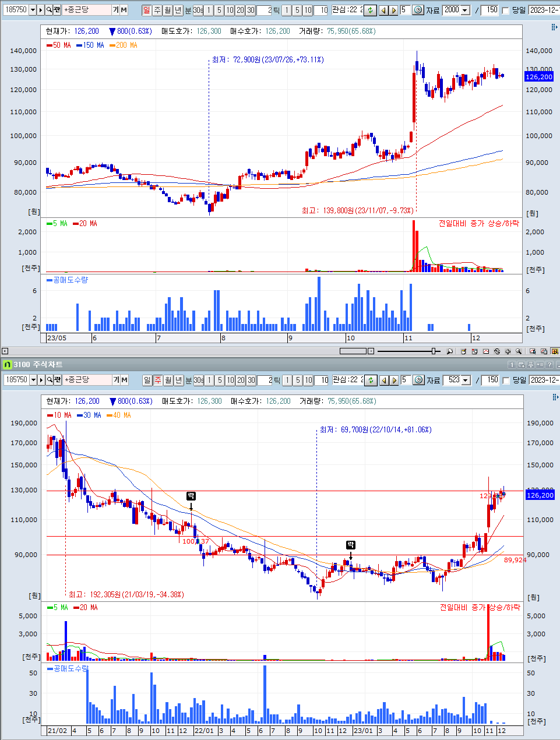Open the 자료 523 dropdown in 3100 주식차트 toolbar
This screenshot has height=740, width=560.
point(465,380)
